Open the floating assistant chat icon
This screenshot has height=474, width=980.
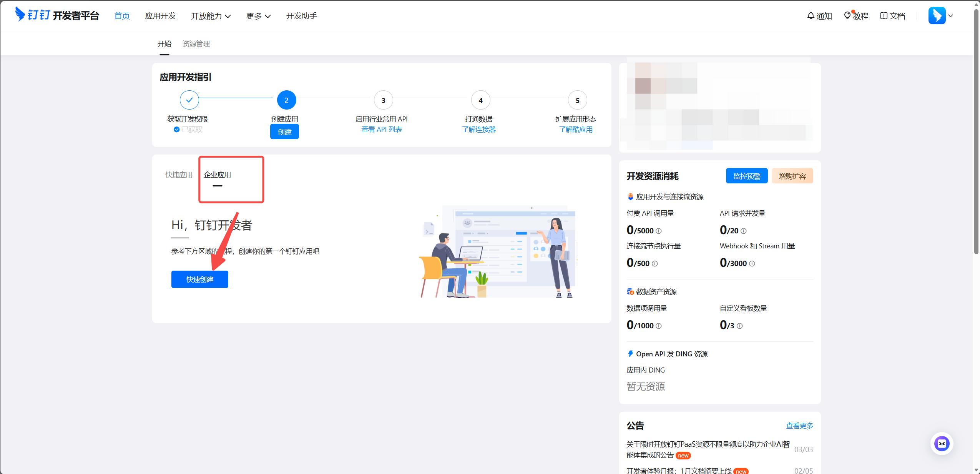click(x=942, y=444)
